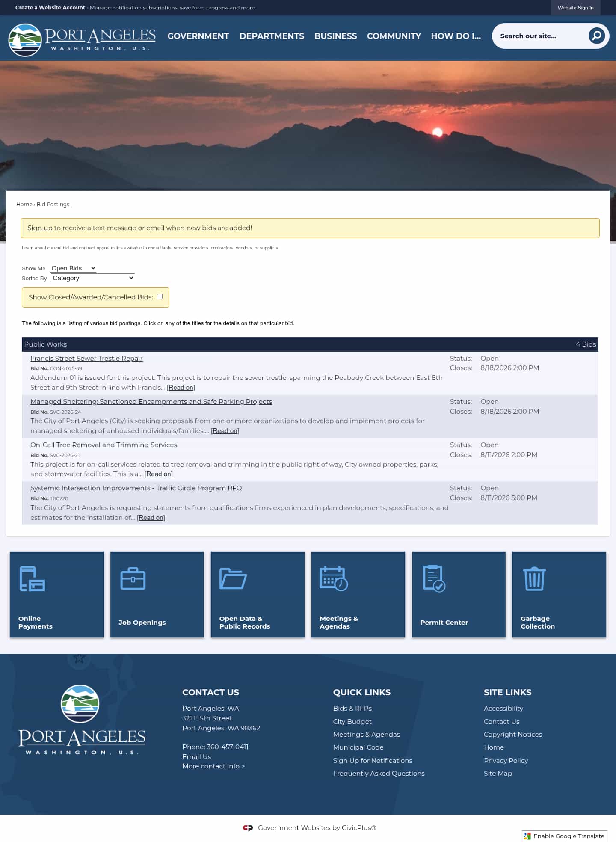
Task: Click the Bid Postings breadcrumb link
Action: (x=53, y=204)
